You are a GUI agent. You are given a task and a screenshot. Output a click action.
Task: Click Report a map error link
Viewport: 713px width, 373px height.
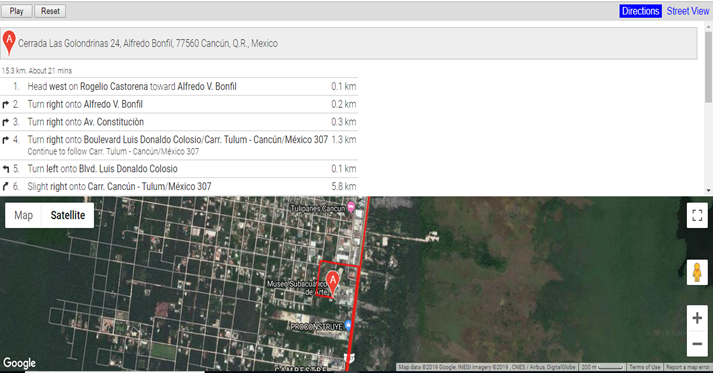(x=688, y=367)
